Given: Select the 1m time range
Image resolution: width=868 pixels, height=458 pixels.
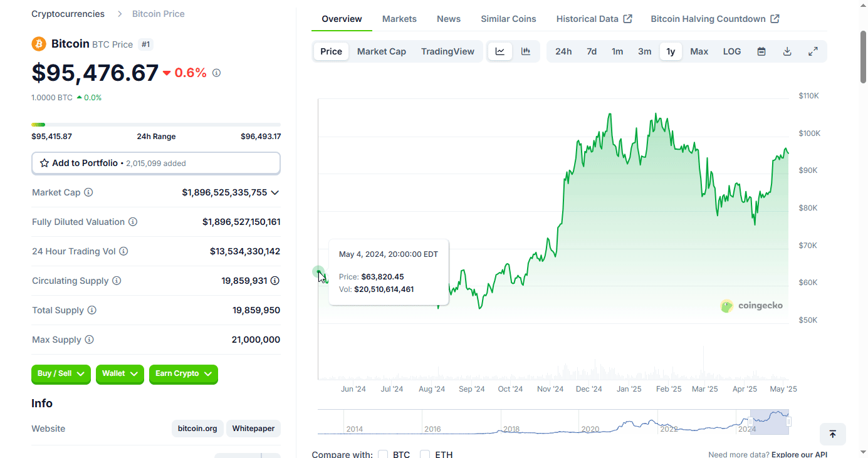Looking at the screenshot, I should coord(617,51).
